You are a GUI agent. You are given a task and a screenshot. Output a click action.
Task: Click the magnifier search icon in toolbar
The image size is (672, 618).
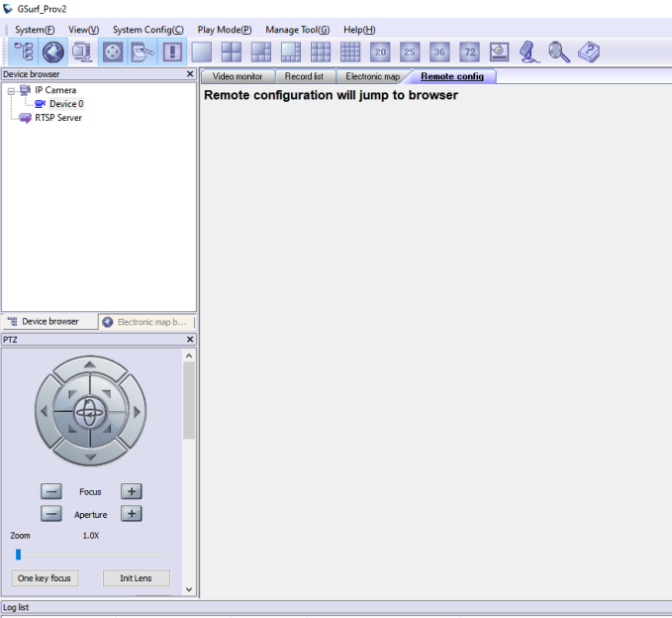click(559, 51)
